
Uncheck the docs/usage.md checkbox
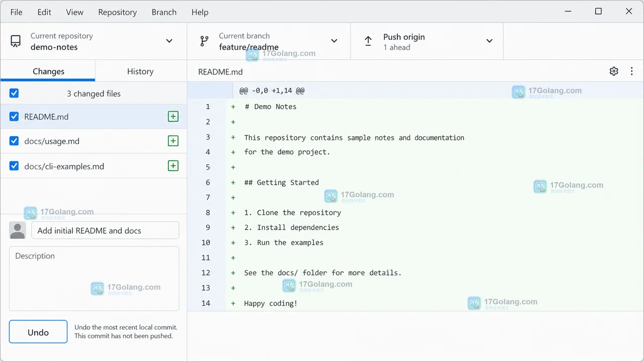pyautogui.click(x=14, y=141)
